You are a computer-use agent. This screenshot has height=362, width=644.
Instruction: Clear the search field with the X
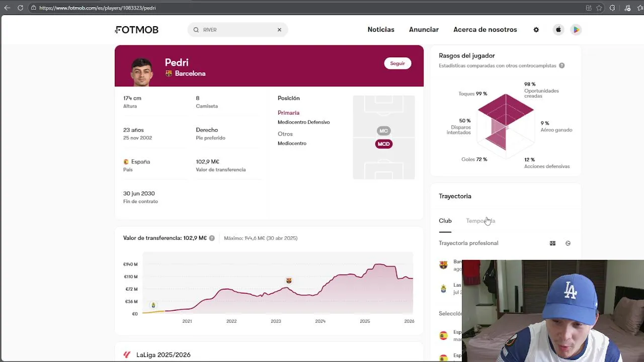click(x=279, y=30)
